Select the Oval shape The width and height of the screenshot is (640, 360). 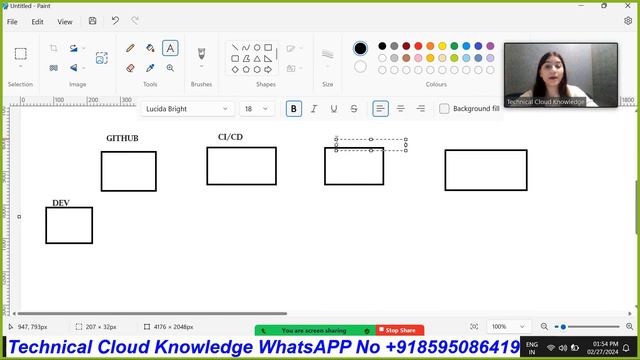pyautogui.click(x=257, y=48)
